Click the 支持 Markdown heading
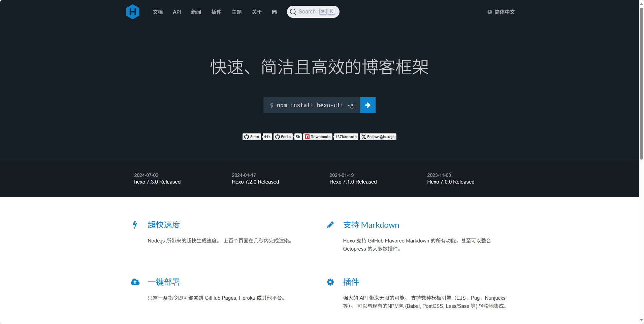The height and width of the screenshot is (324, 644). 371,225
